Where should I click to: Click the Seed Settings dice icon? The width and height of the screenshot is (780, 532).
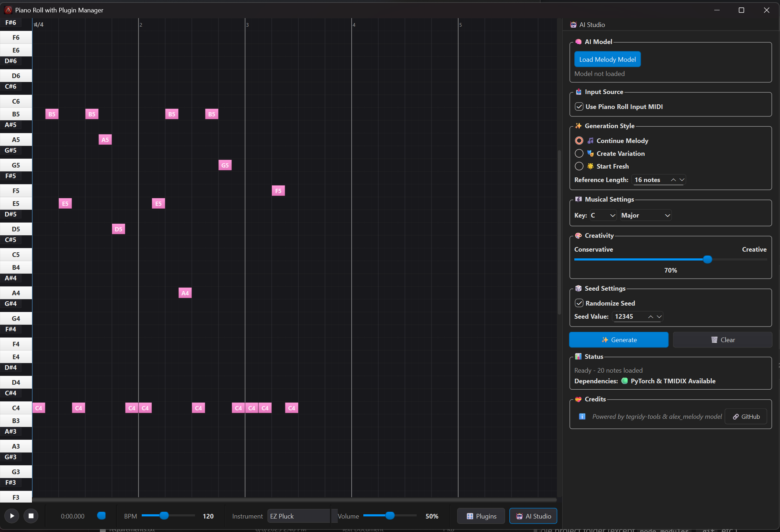578,288
